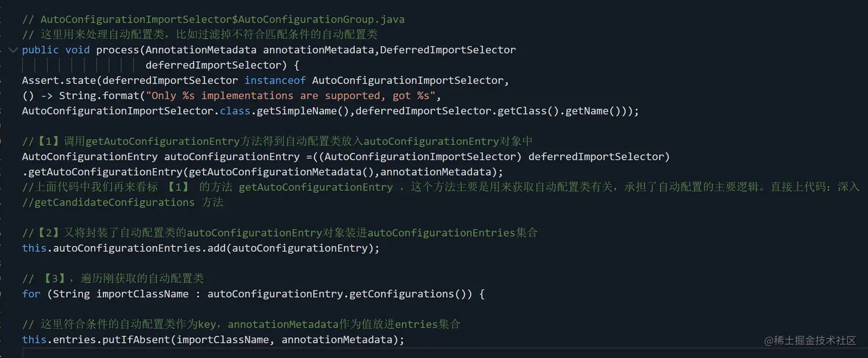Click 'this' keyword before entries.putIfAbsent
Viewport: 868px width, 358px height.
pyautogui.click(x=34, y=340)
